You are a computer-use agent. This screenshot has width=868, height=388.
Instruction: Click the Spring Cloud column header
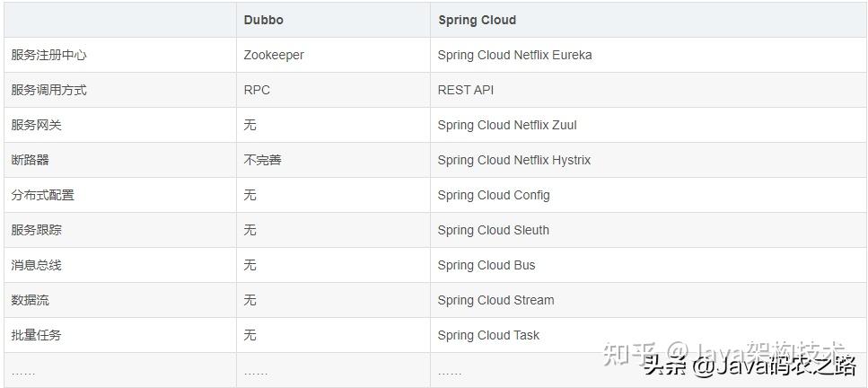coord(477,20)
